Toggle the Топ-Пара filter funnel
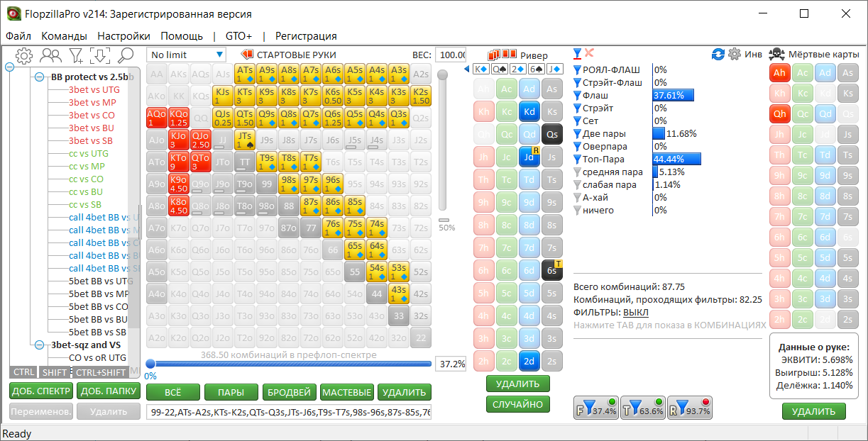868x441 pixels. [577, 159]
